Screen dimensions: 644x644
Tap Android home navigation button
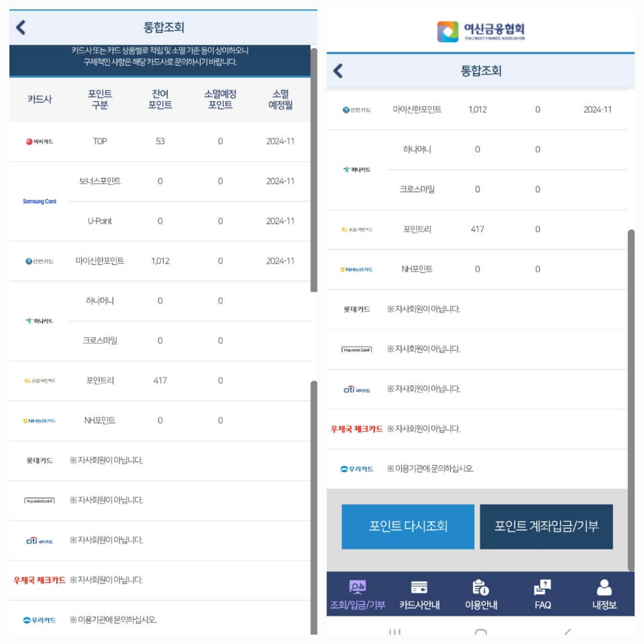[x=480, y=632]
